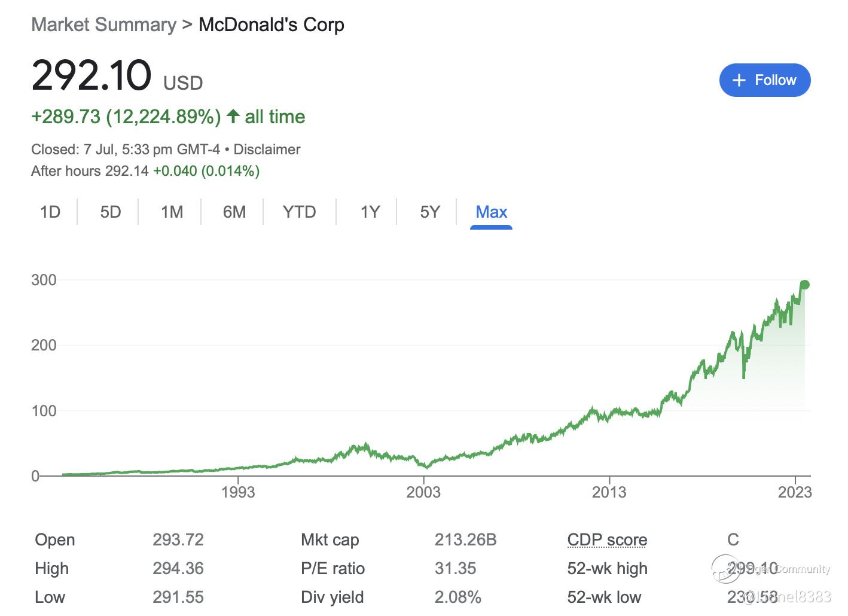Click the plus icon on Follow

click(x=739, y=80)
